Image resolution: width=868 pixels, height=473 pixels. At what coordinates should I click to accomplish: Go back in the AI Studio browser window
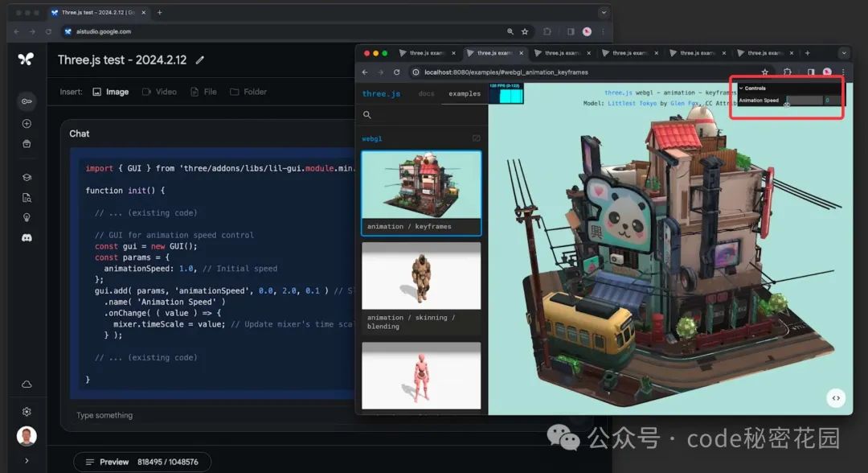pyautogui.click(x=17, y=31)
